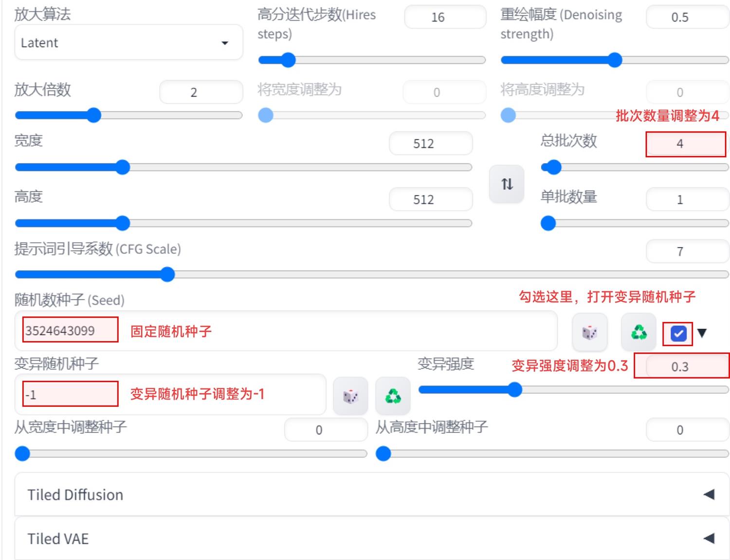Swap width and height with arrows icon
This screenshot has height=560, width=730.
click(506, 184)
